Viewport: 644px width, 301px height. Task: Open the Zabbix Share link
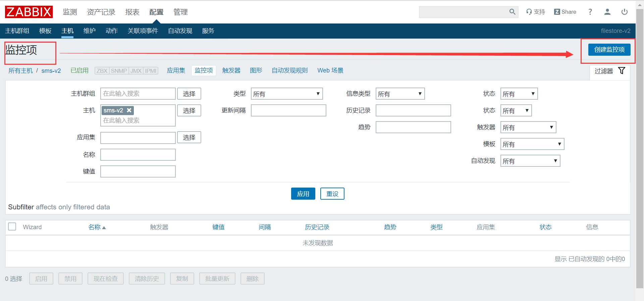click(x=565, y=12)
